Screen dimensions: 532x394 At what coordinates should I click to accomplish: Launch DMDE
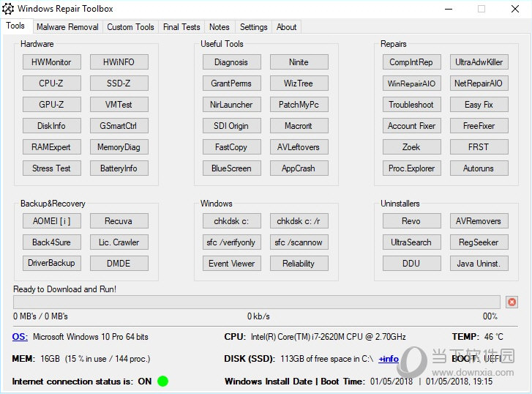(x=119, y=263)
